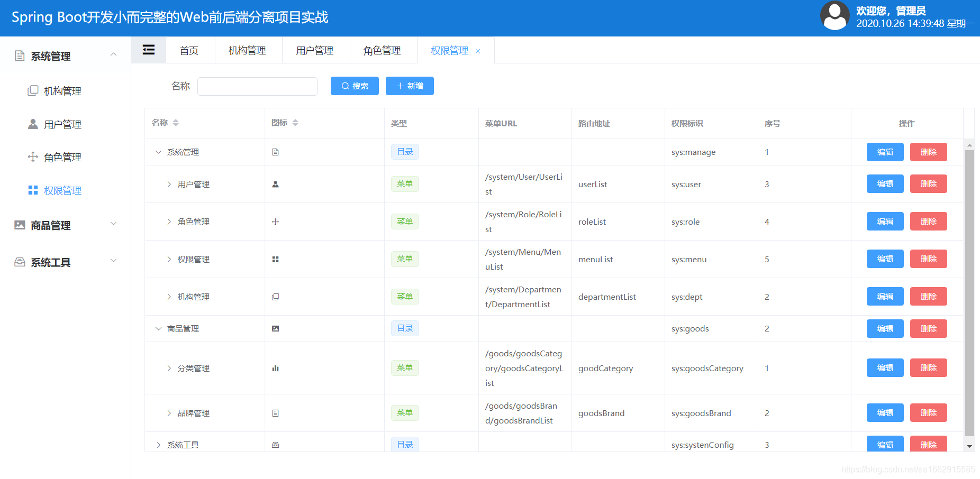Image resolution: width=980 pixels, height=479 pixels.
Task: Click 删除 for the 分类管理 row
Action: [929, 367]
